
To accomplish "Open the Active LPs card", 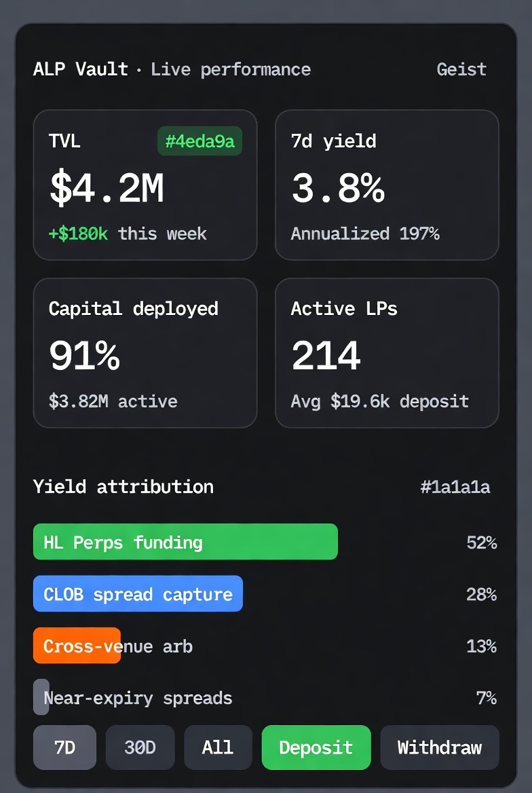I will pyautogui.click(x=386, y=353).
